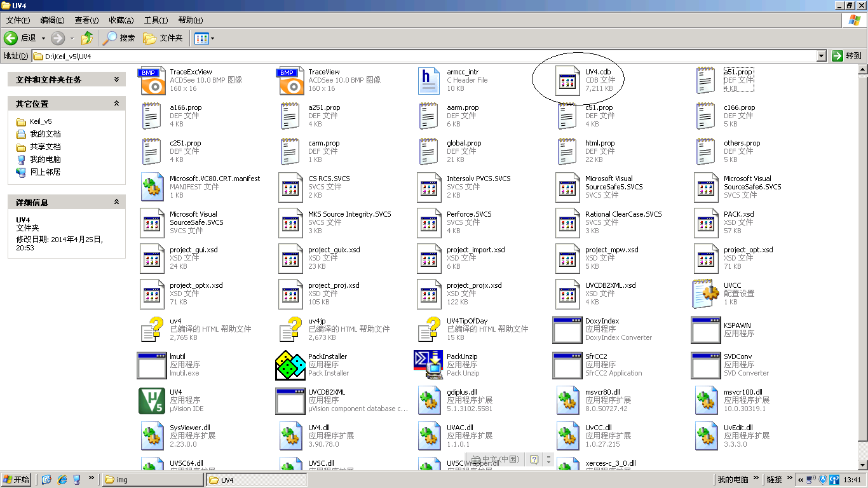Click the taskbar clock showing 13:41
868x488 pixels.
[852, 480]
